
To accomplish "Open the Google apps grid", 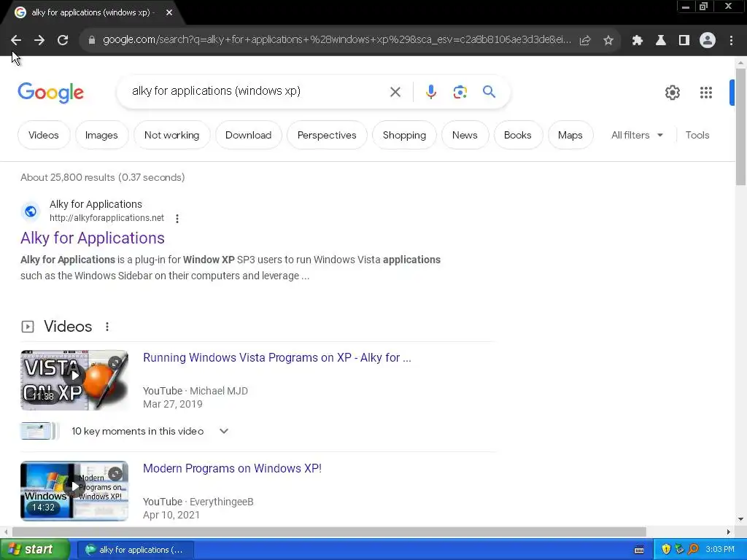I will (x=706, y=93).
